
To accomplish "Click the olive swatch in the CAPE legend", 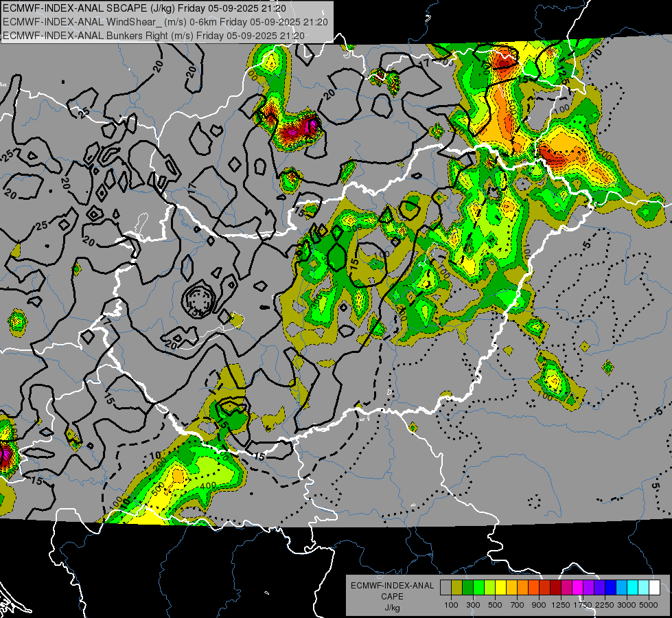I will [x=457, y=587].
